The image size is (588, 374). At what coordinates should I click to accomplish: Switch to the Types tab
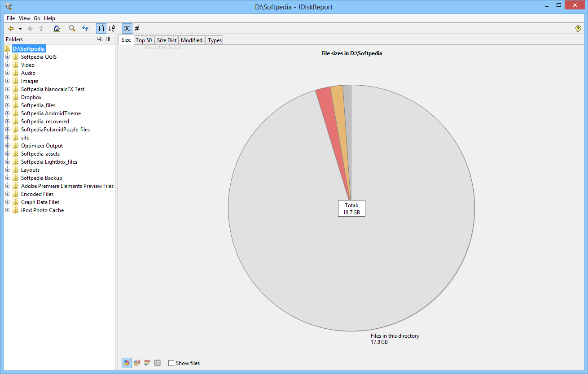215,40
